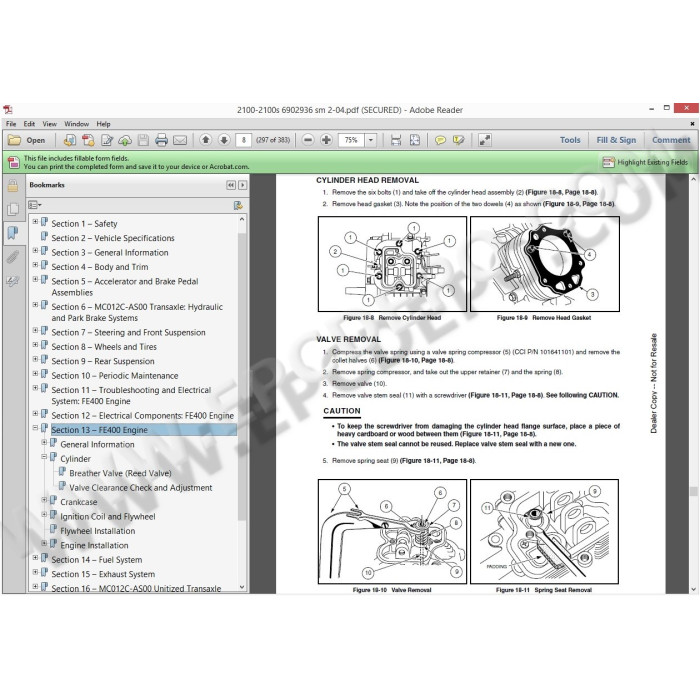Viewport: 700px width, 700px height.
Task: Click the zoom out minus button
Action: coord(308,140)
